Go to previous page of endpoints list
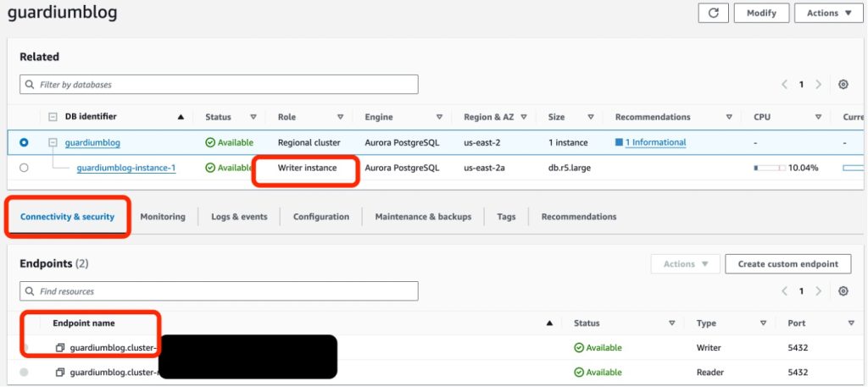The height and width of the screenshot is (387, 868). [784, 290]
